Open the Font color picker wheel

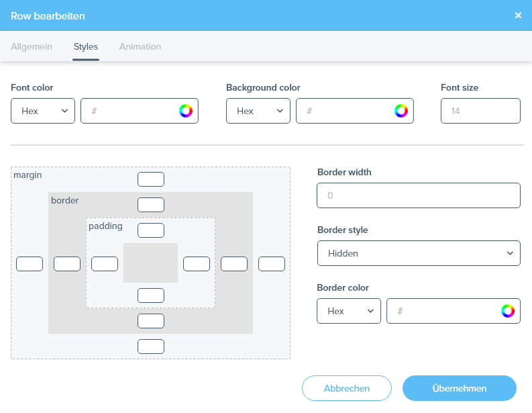[x=186, y=111]
